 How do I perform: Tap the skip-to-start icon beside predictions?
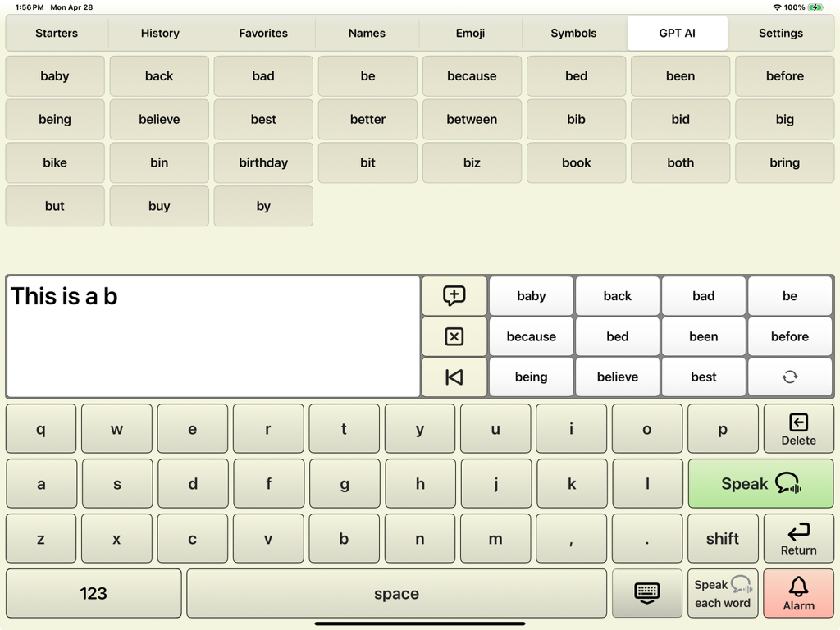(x=454, y=377)
